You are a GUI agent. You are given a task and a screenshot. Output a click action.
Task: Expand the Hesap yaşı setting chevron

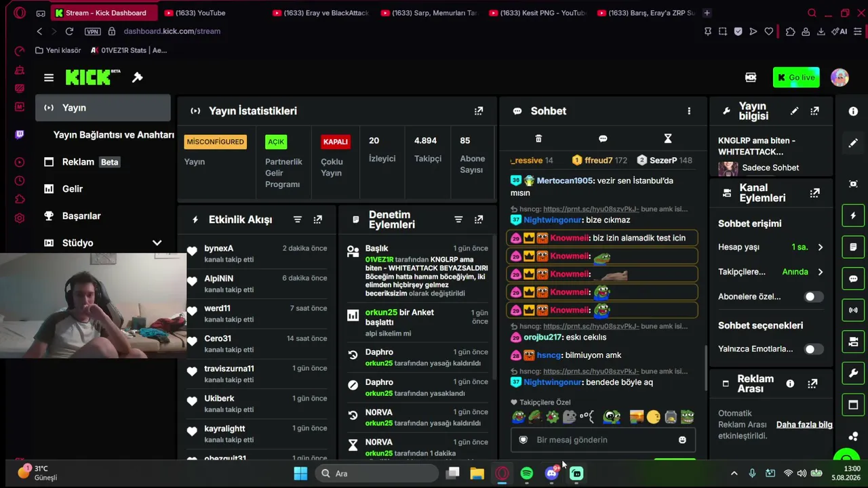820,247
